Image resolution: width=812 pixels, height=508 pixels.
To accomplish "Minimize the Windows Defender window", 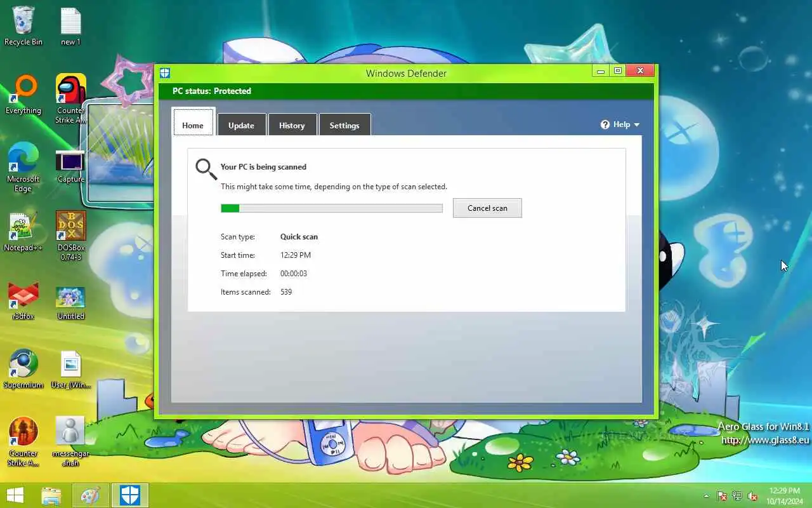I will coord(601,71).
